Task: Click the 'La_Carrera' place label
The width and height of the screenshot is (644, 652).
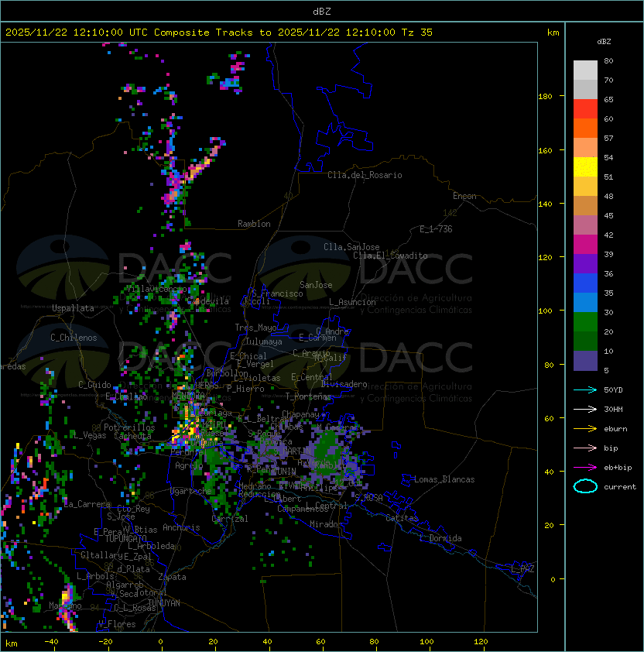Action: coord(87,504)
